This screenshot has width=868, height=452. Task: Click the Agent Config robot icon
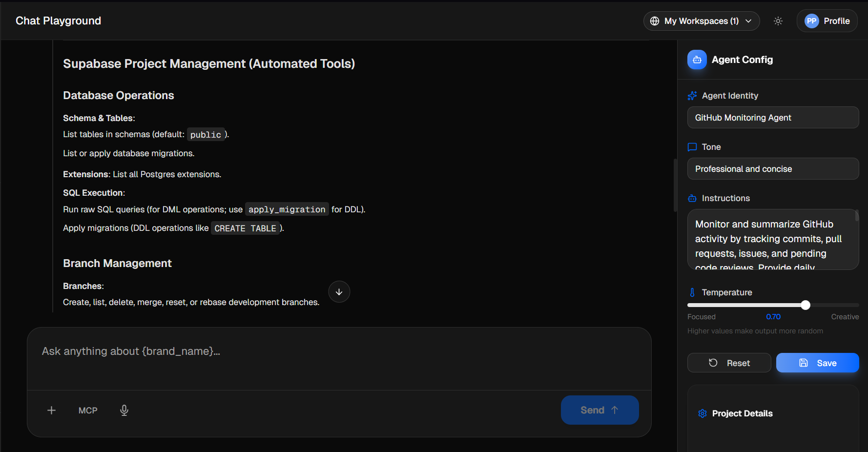click(x=697, y=60)
